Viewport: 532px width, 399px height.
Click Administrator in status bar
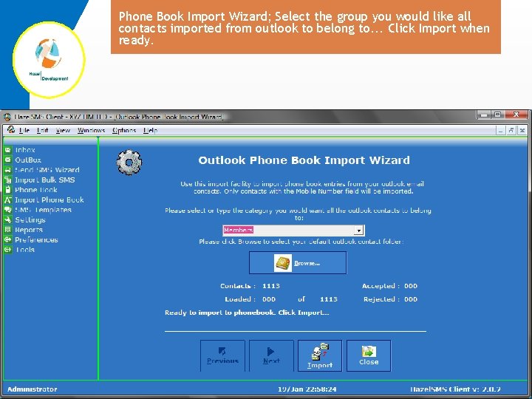(33, 389)
